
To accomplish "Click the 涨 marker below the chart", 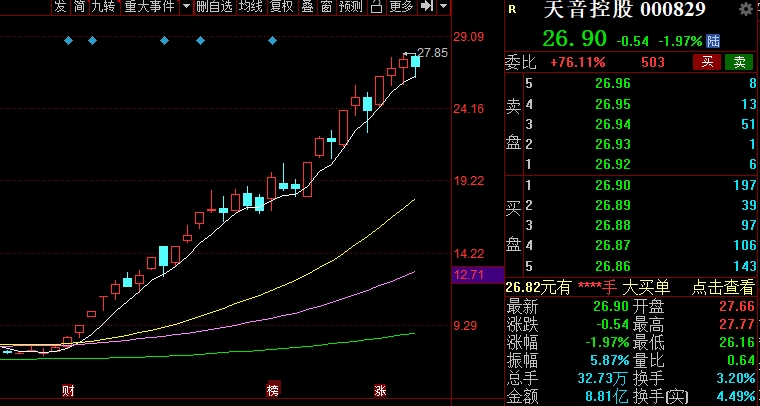I will click(381, 388).
